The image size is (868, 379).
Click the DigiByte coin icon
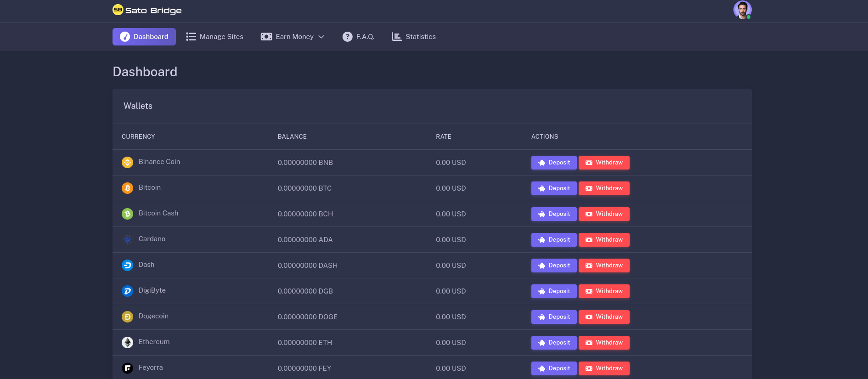point(127,291)
